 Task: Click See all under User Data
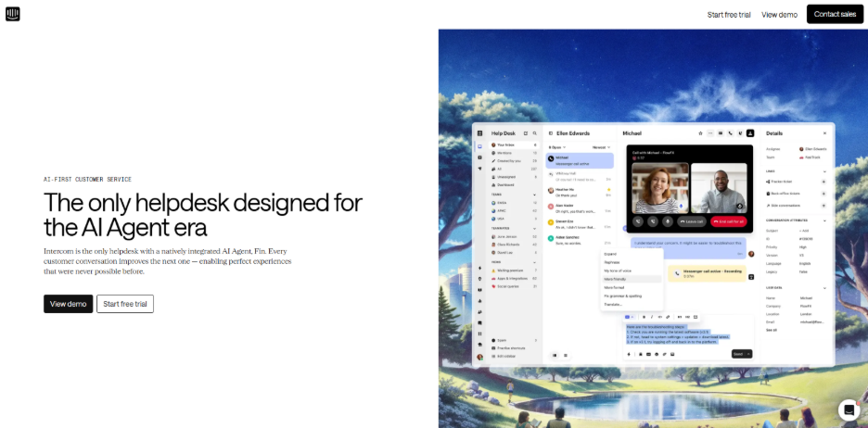click(x=772, y=330)
